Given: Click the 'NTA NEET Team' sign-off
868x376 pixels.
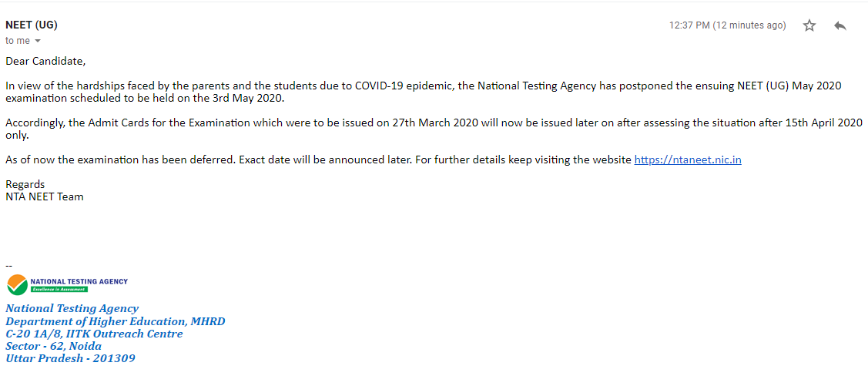Looking at the screenshot, I should 45,196.
